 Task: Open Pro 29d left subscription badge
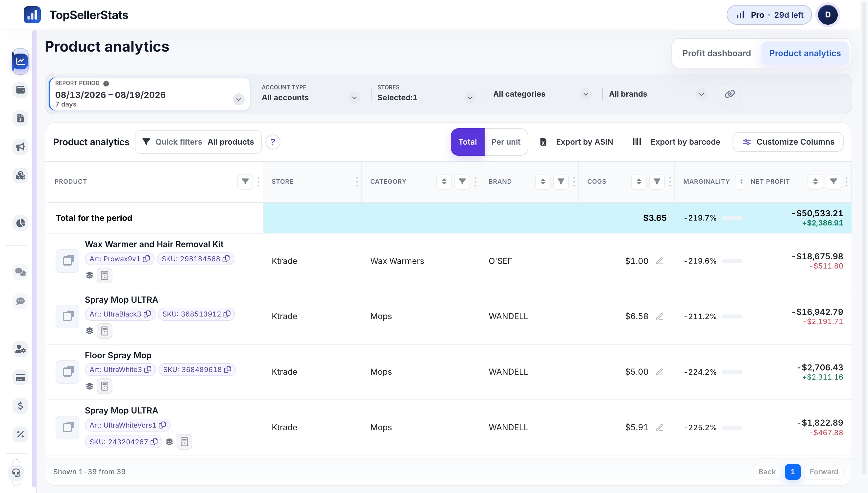769,15
